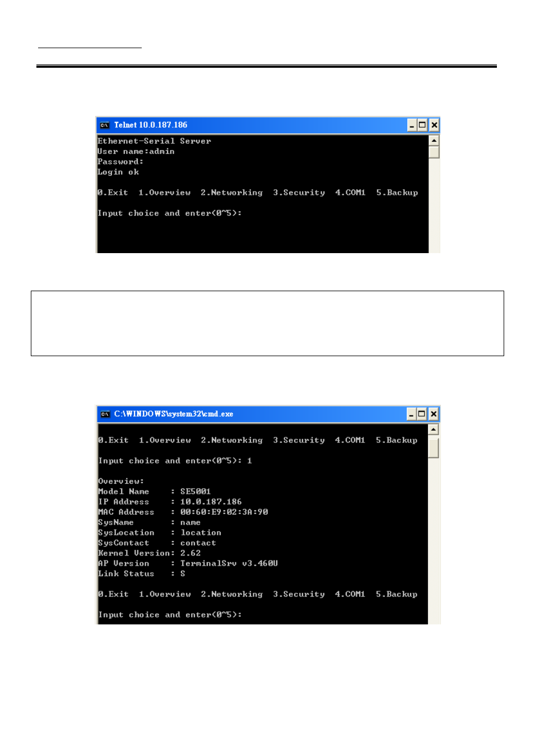The image size is (535, 756).
Task: Click 5.Backup in the bottom cmd menu line
Action: click(397, 594)
